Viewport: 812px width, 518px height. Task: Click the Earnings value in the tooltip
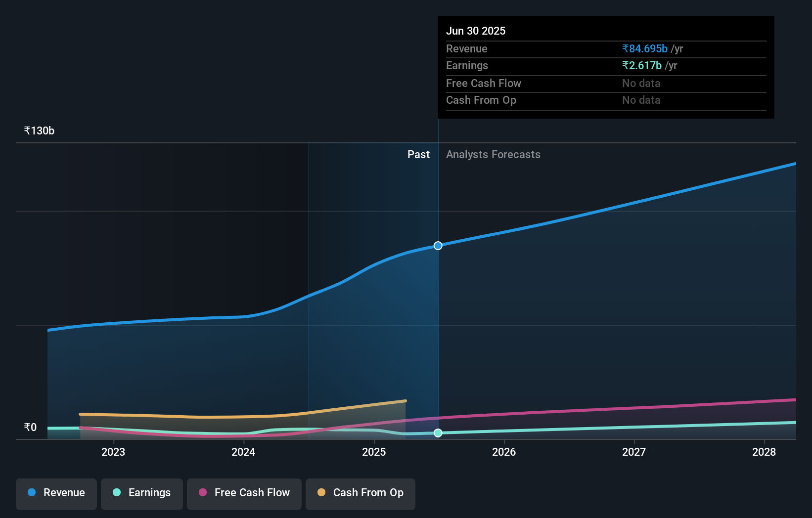(641, 65)
